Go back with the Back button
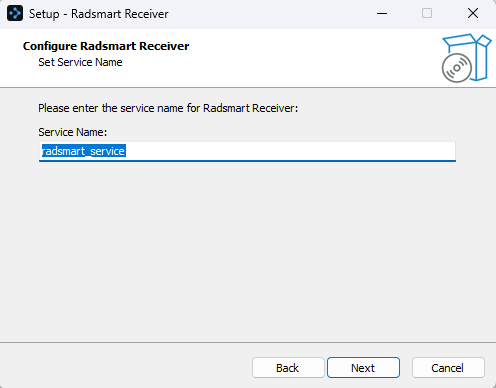Image resolution: width=496 pixels, height=388 pixels. [288, 368]
